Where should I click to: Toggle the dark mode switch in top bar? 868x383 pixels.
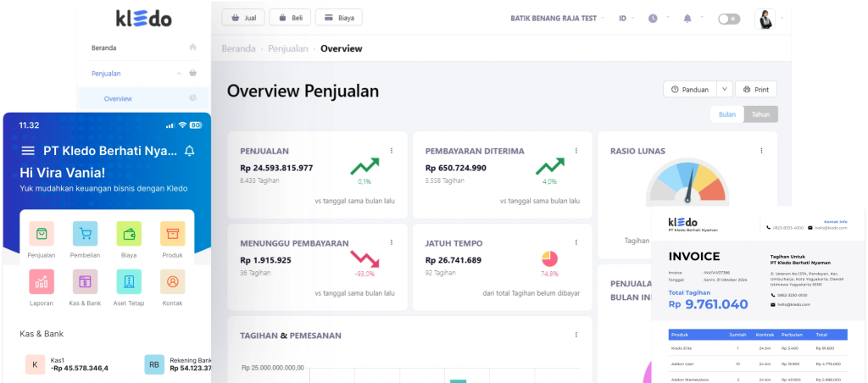(729, 19)
